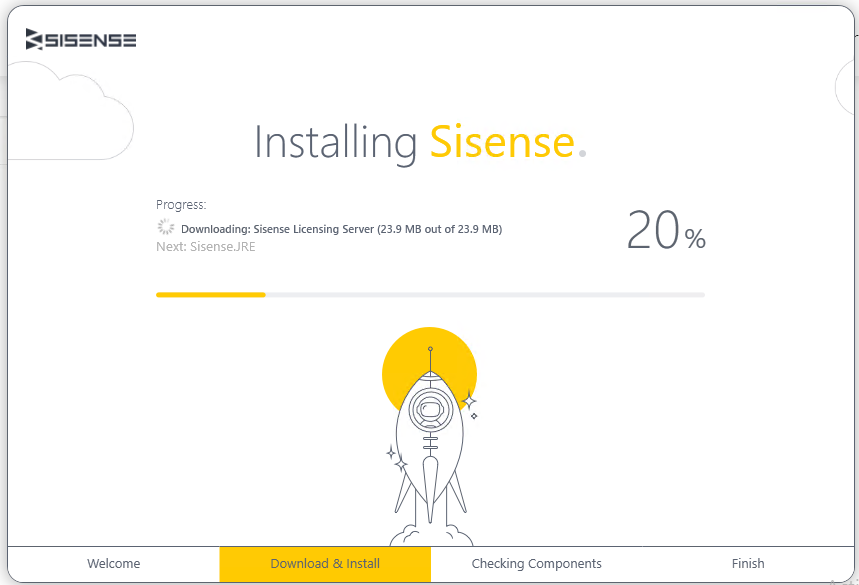This screenshot has height=585, width=859.
Task: Switch to the Welcome tab
Action: pos(112,563)
